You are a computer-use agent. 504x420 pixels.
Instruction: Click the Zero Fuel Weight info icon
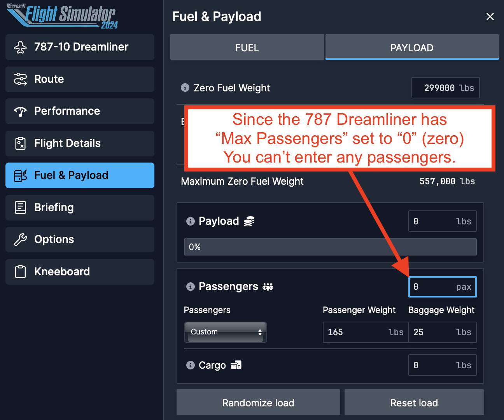pos(185,87)
